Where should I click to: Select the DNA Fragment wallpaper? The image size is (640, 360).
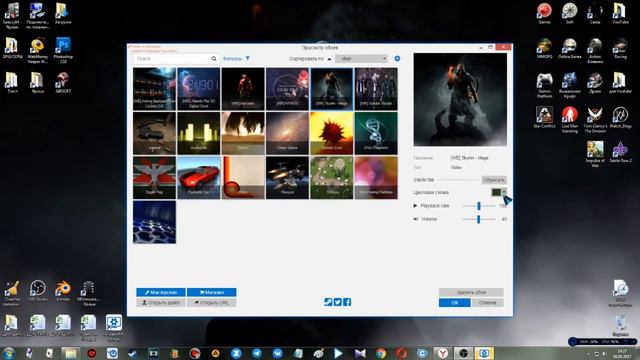click(376, 133)
